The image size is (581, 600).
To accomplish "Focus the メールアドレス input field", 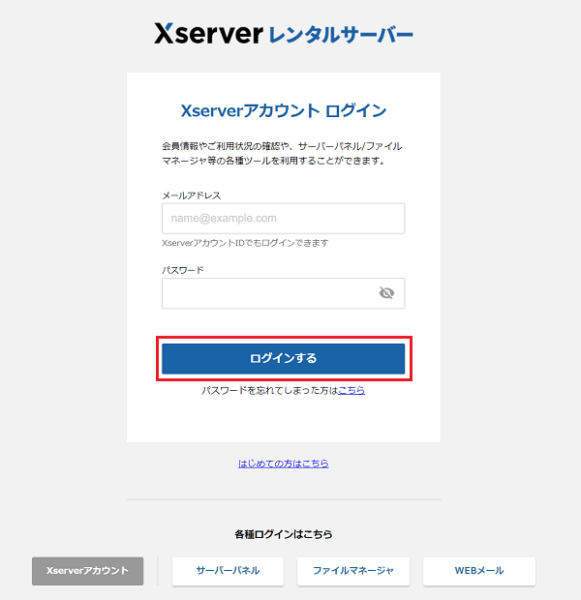I will click(283, 218).
